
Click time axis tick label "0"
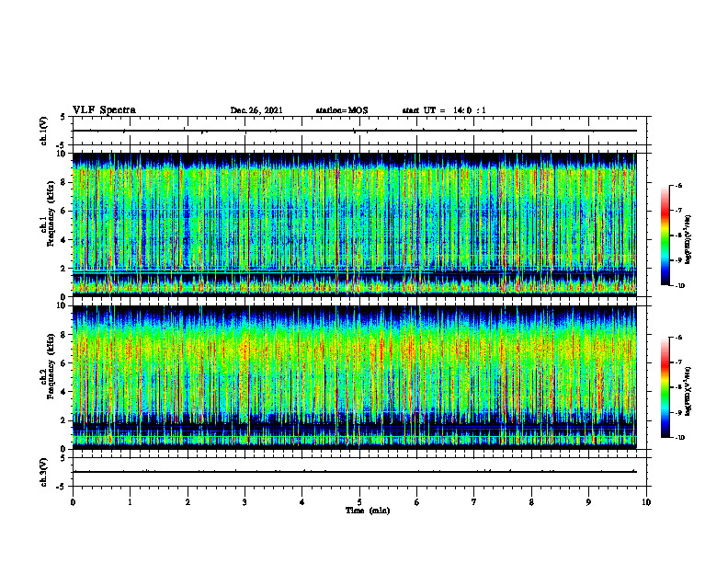pos(73,502)
